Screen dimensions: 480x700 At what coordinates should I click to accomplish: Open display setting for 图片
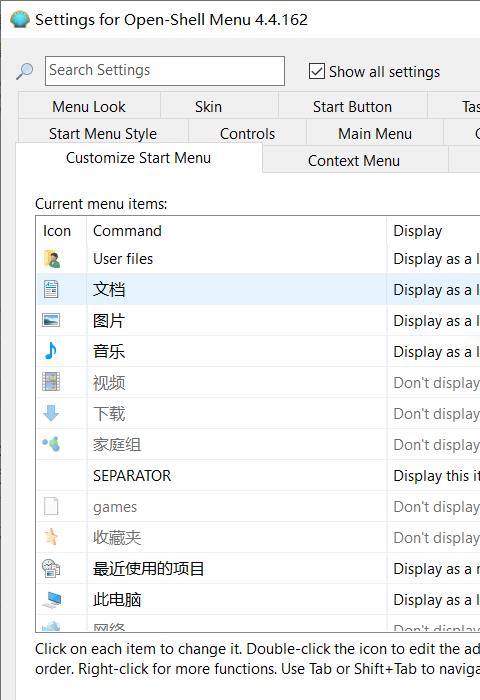436,321
